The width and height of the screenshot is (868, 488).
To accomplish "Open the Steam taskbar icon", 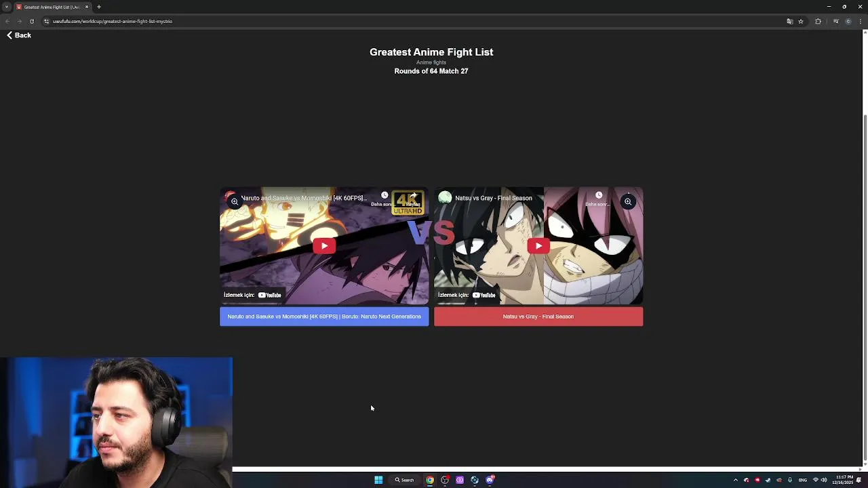I will click(475, 480).
